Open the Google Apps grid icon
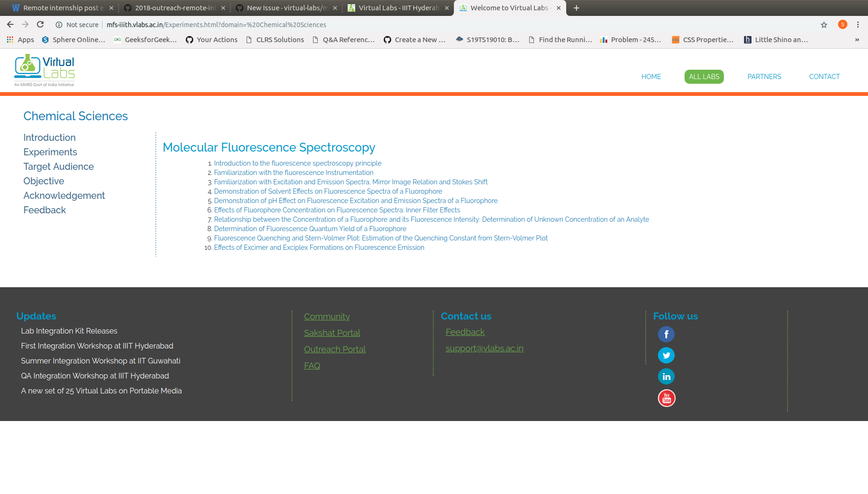The height and width of the screenshot is (494, 868). (10, 39)
